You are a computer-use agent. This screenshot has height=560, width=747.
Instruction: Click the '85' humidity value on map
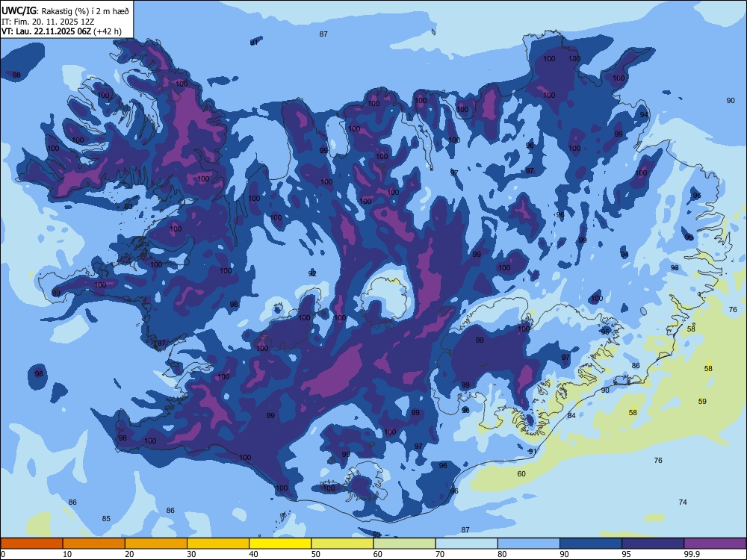106,519
